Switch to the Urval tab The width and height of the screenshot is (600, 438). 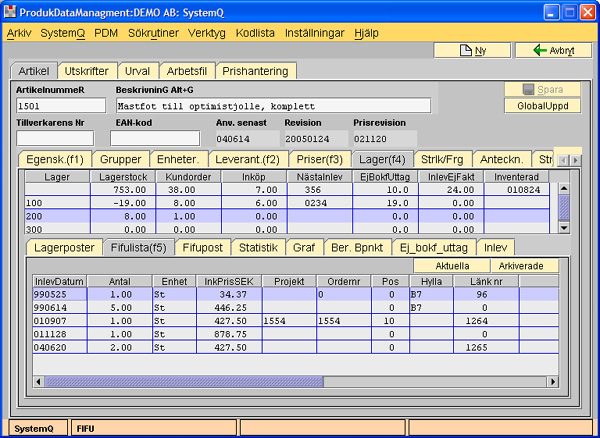(x=137, y=71)
